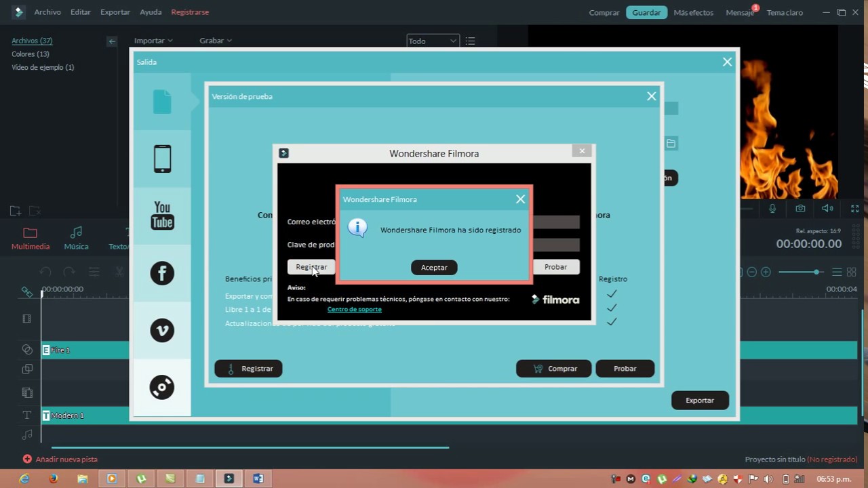Screen dimensions: 868x488
Task: Click Aceptar in the registration confirmation dialog
Action: pyautogui.click(x=434, y=268)
